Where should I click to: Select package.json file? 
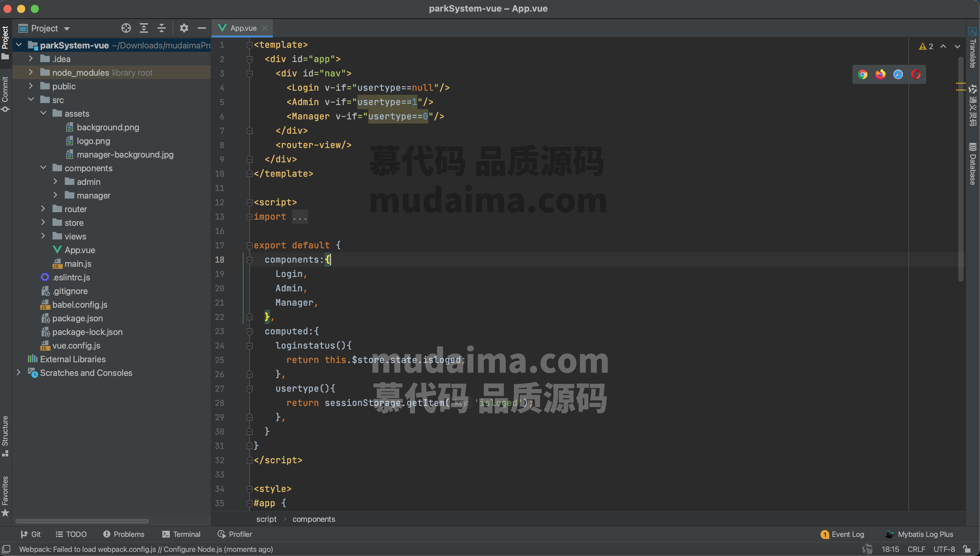pyautogui.click(x=72, y=318)
